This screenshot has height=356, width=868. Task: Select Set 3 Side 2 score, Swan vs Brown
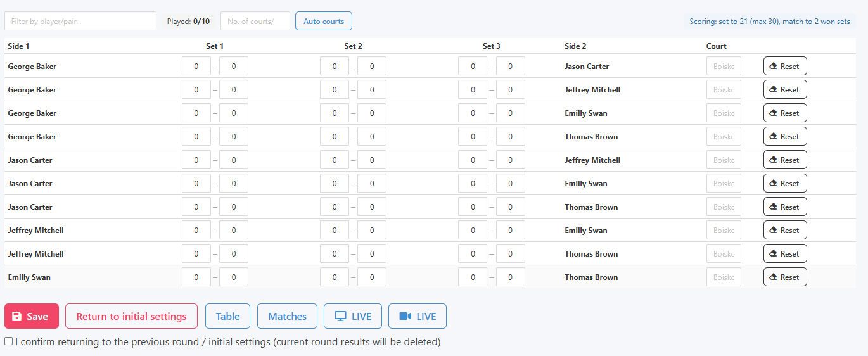point(511,277)
